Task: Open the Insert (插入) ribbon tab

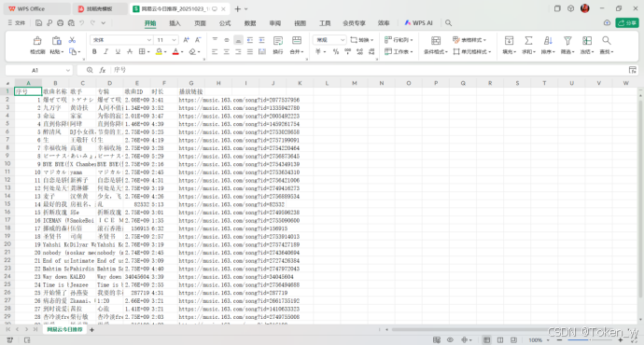Action: click(x=175, y=23)
